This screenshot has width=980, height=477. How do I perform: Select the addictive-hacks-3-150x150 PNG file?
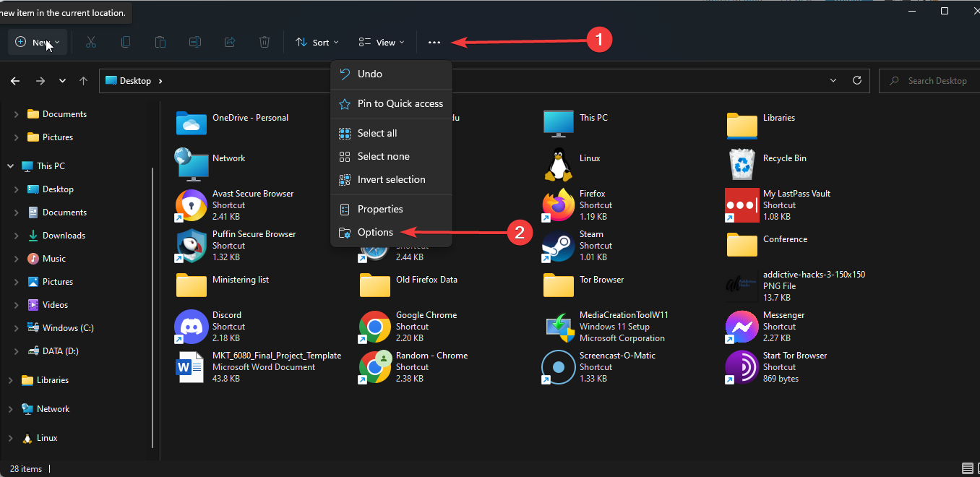tap(796, 286)
